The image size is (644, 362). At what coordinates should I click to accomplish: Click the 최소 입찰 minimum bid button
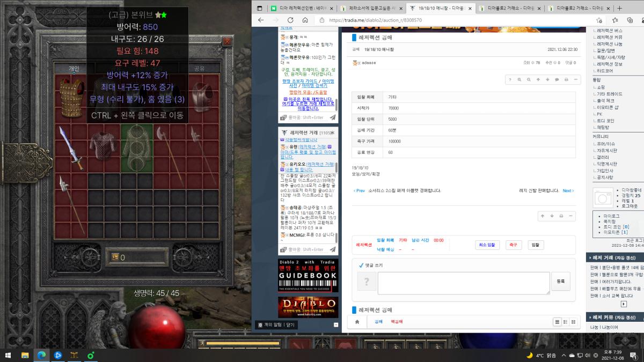coord(487,245)
